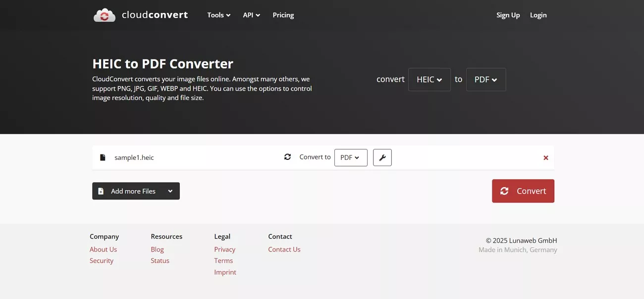The image size is (644, 299).
Task: Open the Pricing page
Action: click(283, 15)
